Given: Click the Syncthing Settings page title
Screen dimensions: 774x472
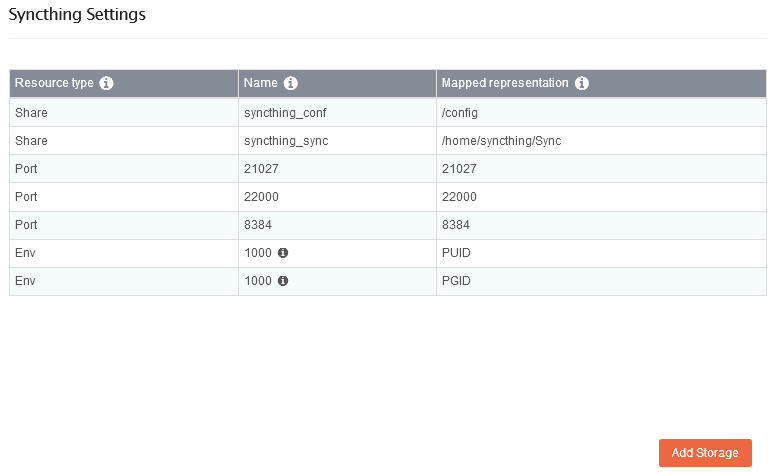Looking at the screenshot, I should 77,14.
